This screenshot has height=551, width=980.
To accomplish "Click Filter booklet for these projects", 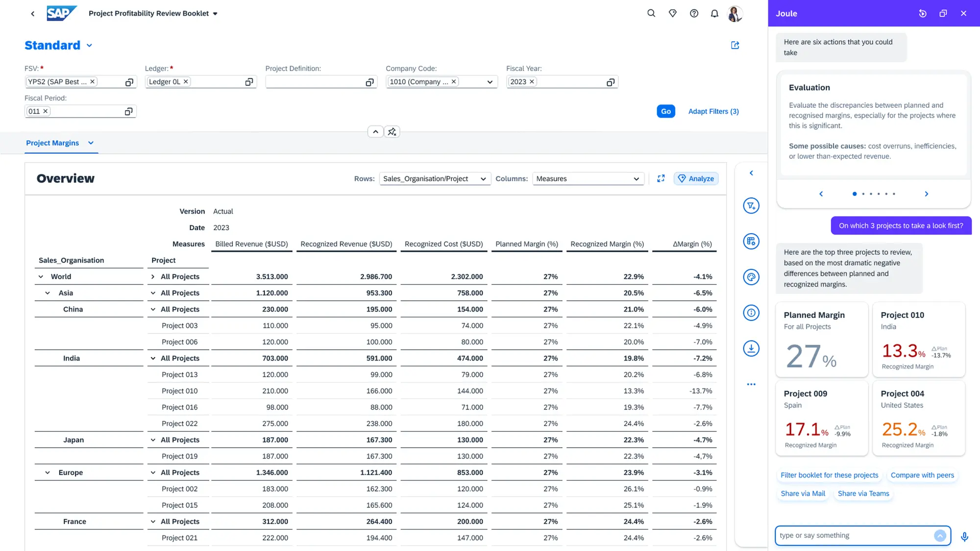I will coord(829,475).
